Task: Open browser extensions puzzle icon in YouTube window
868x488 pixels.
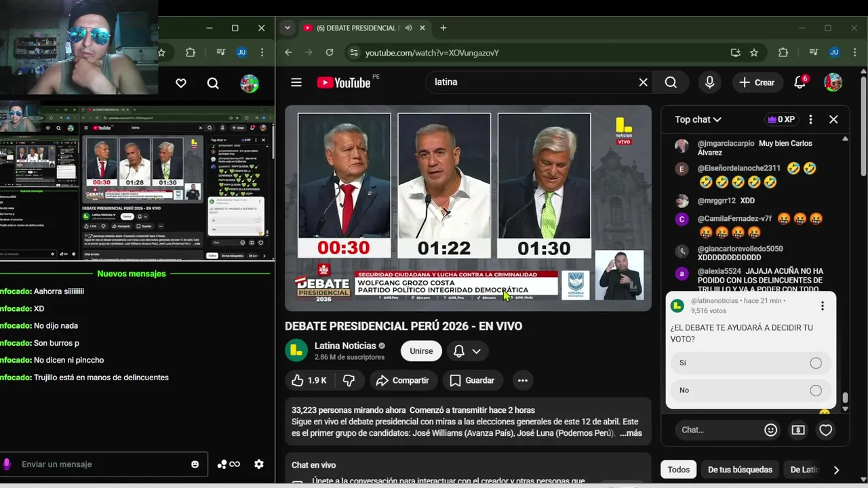Action: point(783,52)
